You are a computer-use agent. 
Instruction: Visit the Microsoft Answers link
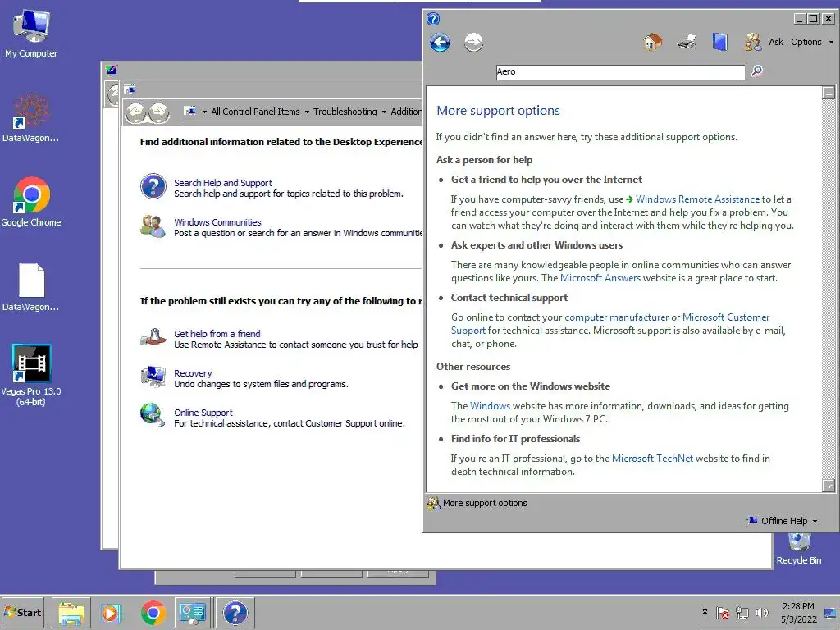[600, 278]
